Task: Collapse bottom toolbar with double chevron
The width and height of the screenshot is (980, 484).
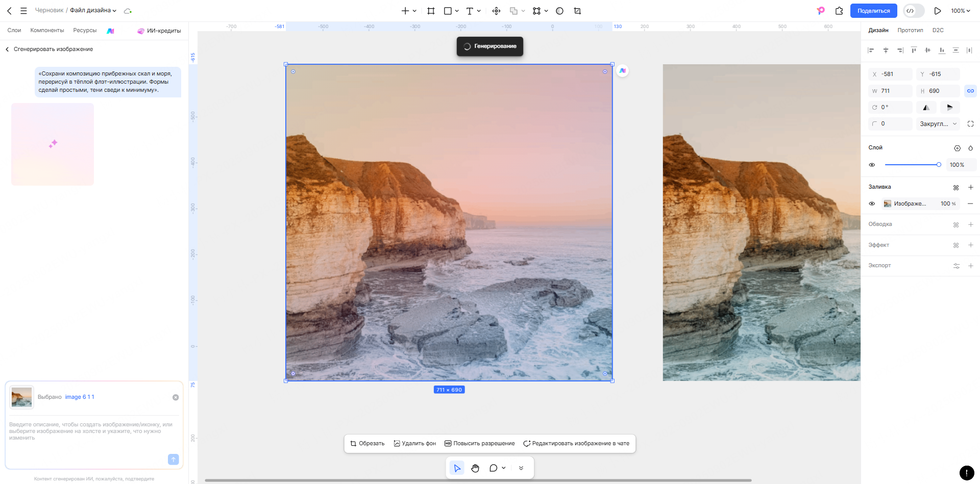Action: [521, 468]
